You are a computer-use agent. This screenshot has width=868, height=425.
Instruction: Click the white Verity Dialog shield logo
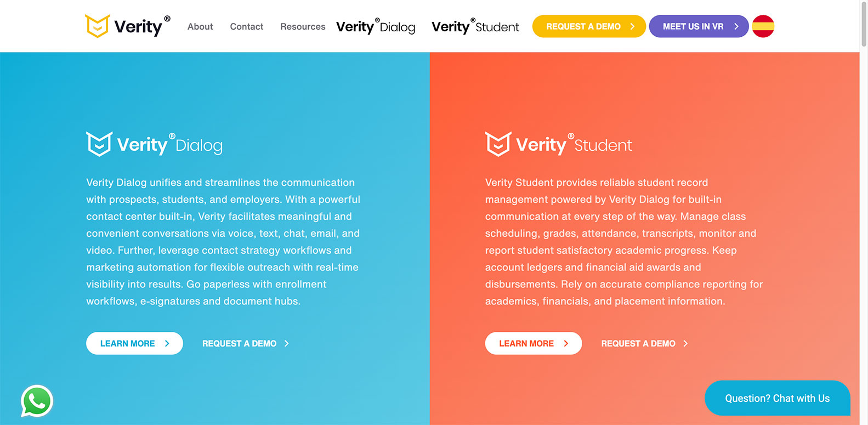click(99, 144)
